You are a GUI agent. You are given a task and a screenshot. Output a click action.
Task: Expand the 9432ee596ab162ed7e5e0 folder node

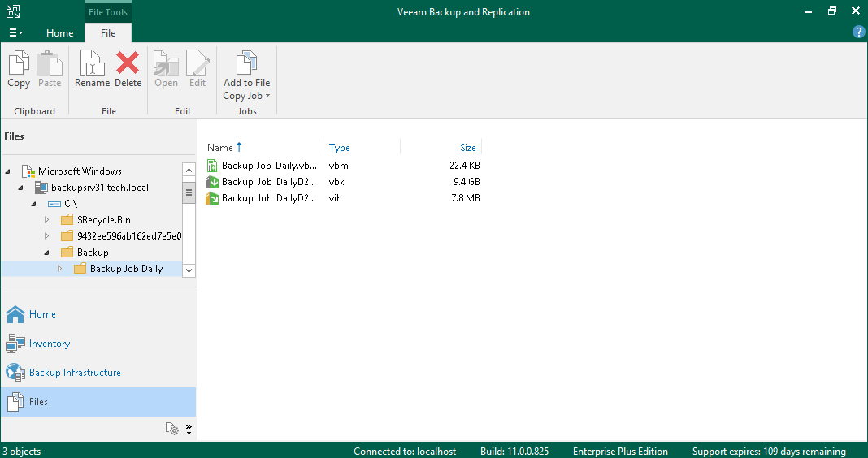(46, 236)
